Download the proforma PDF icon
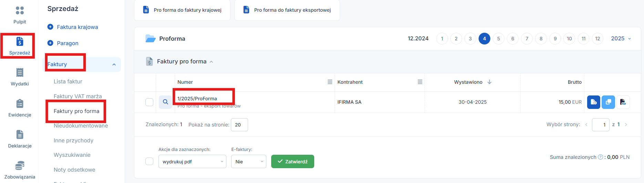The width and height of the screenshot is (644, 183). tap(623, 102)
